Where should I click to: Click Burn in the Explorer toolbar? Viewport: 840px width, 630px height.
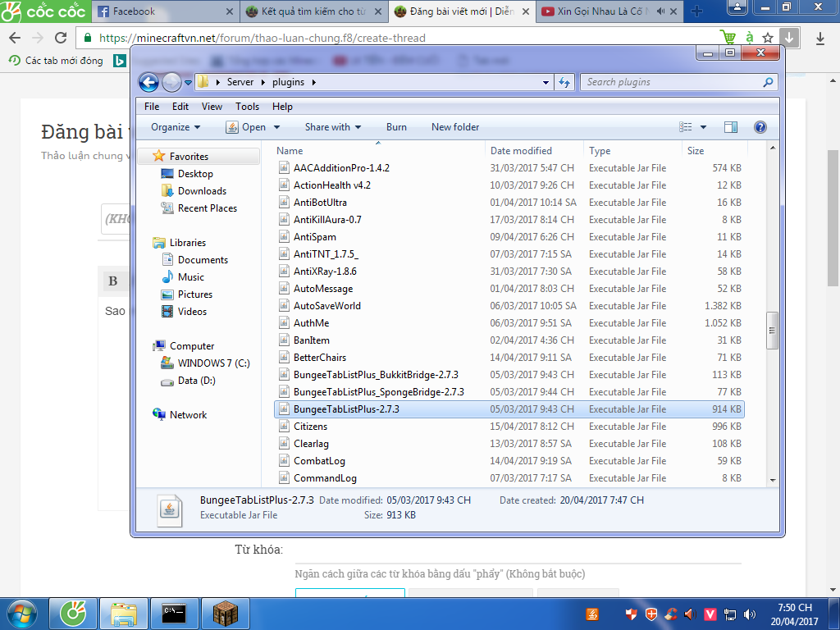point(396,127)
